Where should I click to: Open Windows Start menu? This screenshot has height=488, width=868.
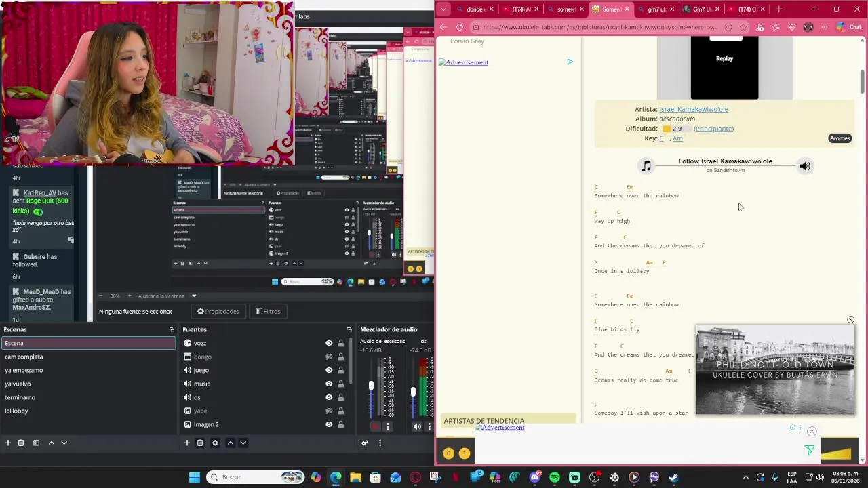tap(195, 477)
